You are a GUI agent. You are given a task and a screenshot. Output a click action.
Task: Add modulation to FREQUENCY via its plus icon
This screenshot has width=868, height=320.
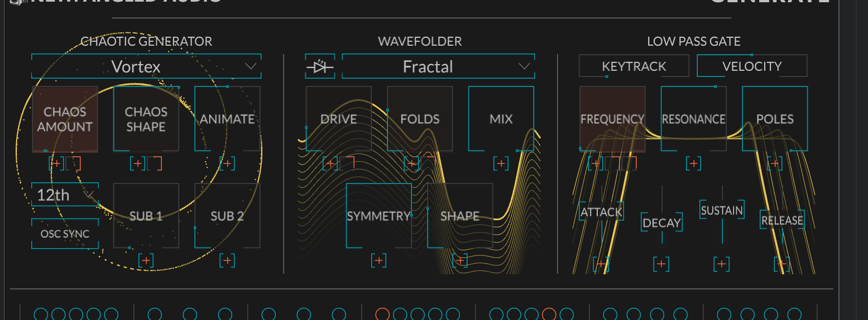click(596, 163)
